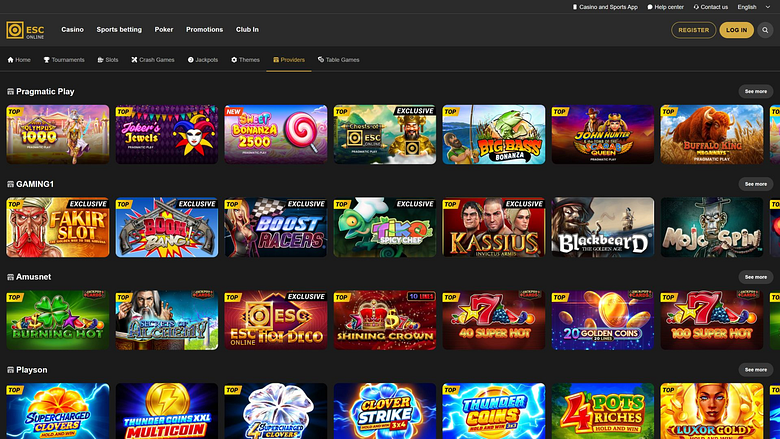Click the Pragmatic Play provider icon

(10, 91)
